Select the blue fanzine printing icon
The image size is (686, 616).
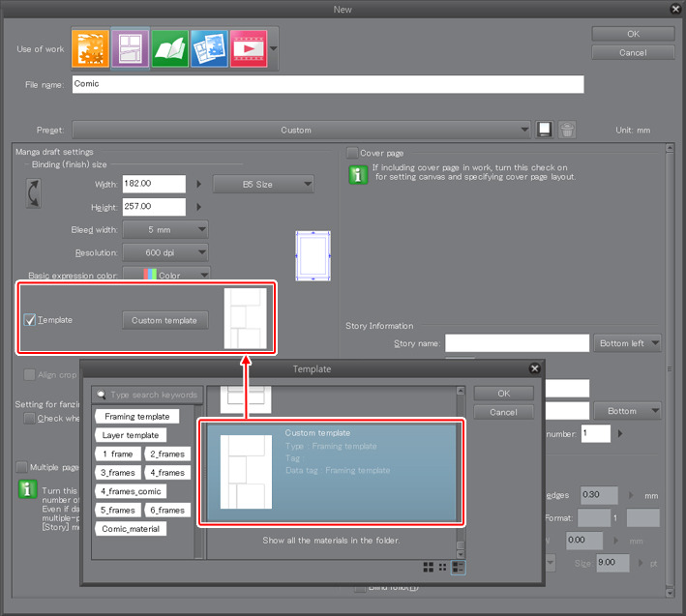tap(209, 49)
